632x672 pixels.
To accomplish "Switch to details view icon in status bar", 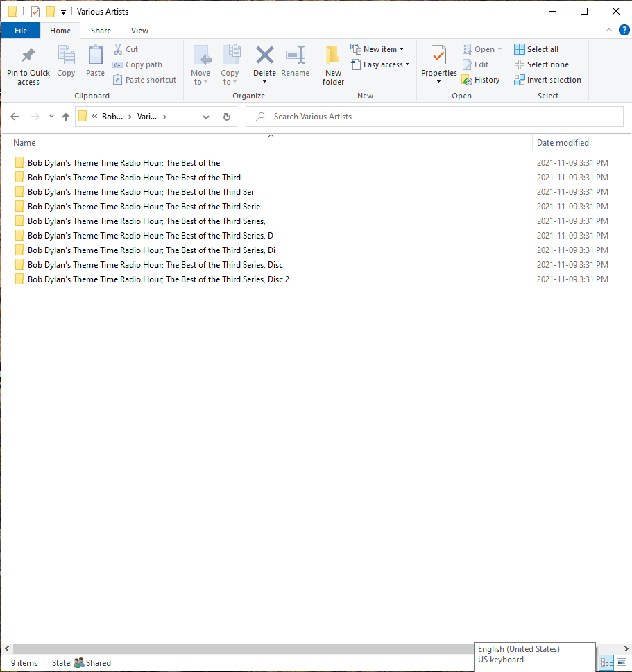I will [606, 662].
